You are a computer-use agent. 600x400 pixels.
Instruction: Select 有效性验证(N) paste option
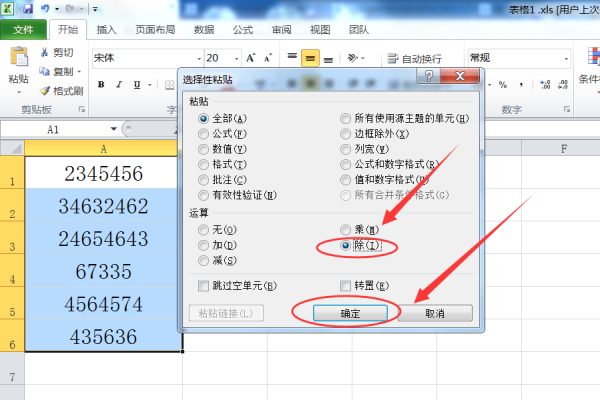point(237,195)
